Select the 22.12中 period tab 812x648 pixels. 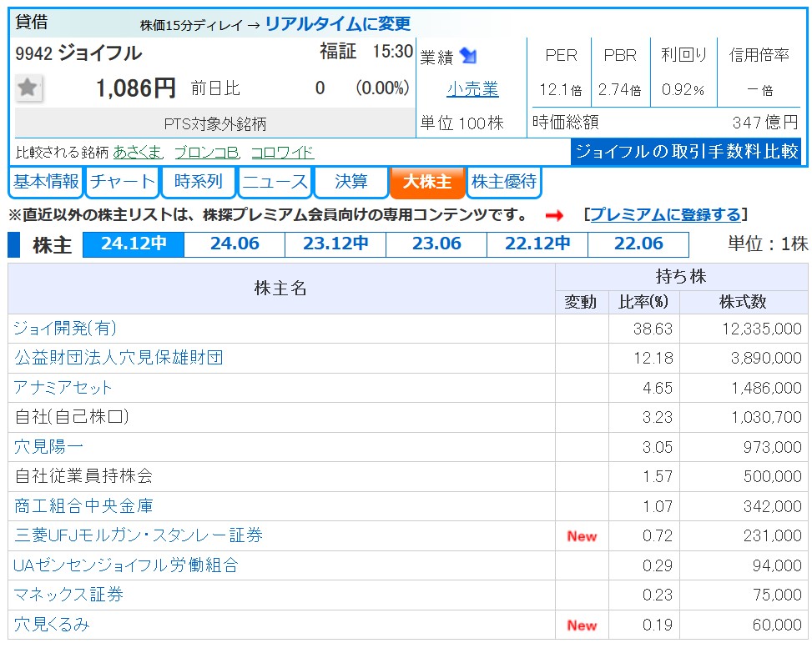click(x=537, y=244)
